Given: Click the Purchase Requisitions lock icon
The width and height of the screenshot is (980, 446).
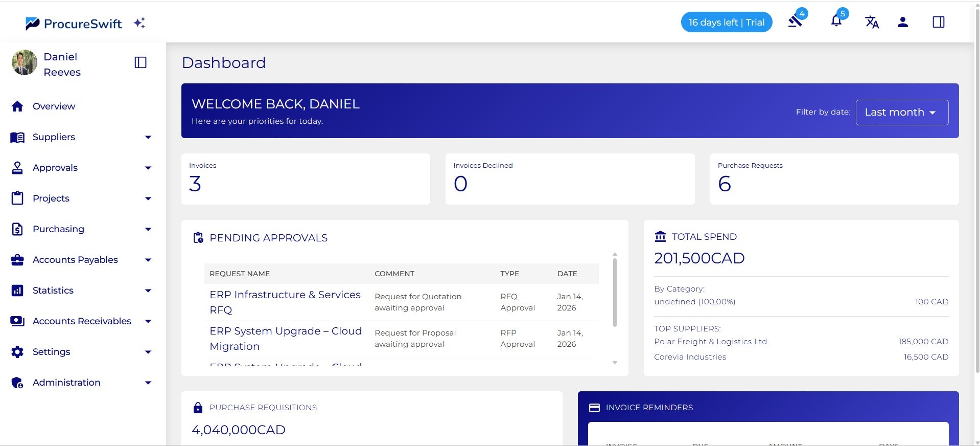Looking at the screenshot, I should [198, 408].
